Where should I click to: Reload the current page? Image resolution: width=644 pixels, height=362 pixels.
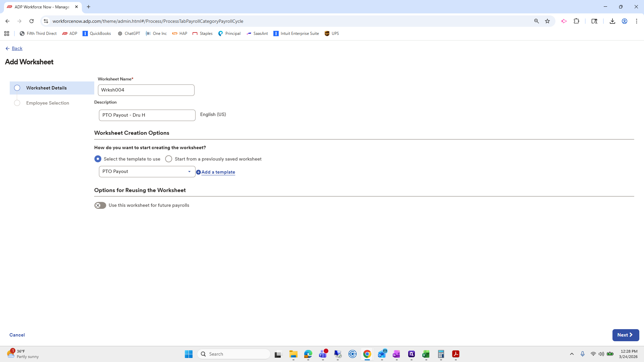pos(32,21)
